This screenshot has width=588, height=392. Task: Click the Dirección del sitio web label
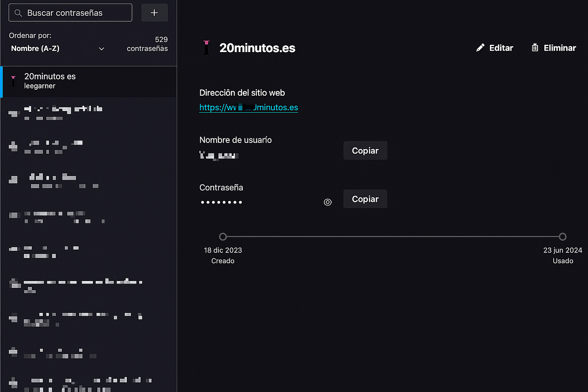[242, 93]
